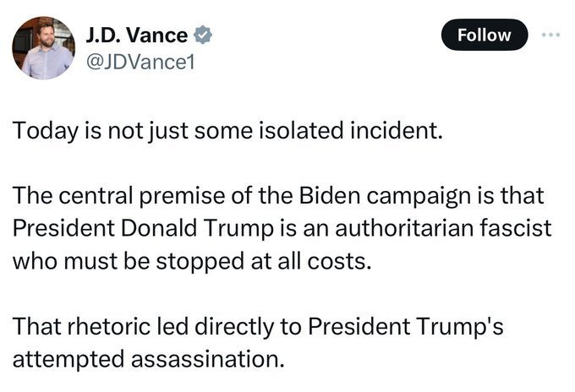Image resolution: width=575 pixels, height=392 pixels.
Task: Click the line 'Today is not just some isolated incident.'
Action: coord(227,131)
